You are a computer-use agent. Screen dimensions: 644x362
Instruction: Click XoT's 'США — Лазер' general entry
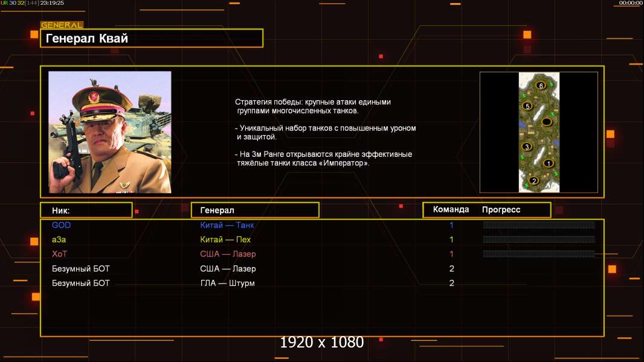[228, 254]
